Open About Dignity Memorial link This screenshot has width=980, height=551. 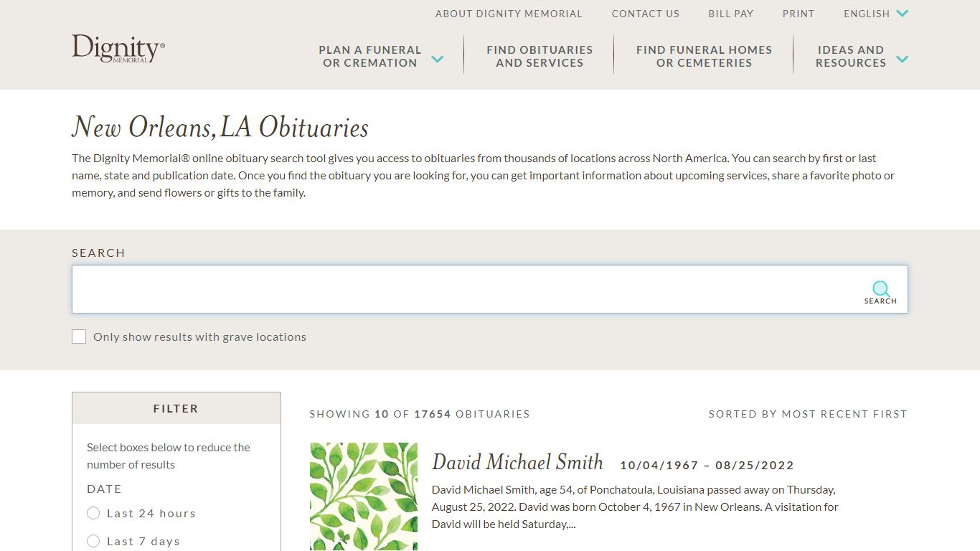[509, 14]
